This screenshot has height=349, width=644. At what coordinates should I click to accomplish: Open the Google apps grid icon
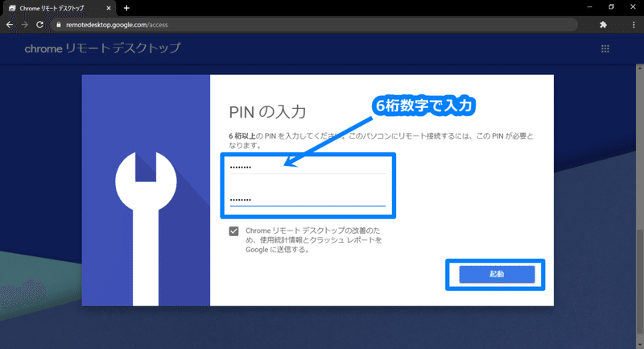tap(605, 49)
